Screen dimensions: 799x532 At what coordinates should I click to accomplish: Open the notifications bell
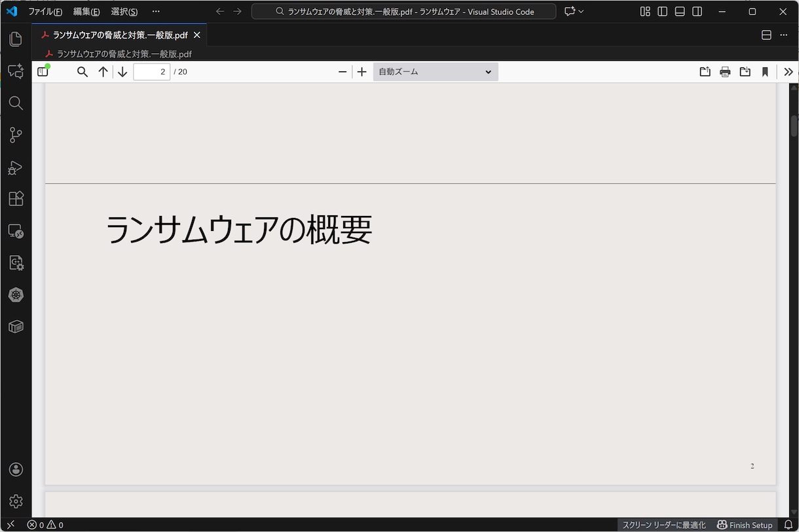pyautogui.click(x=789, y=525)
